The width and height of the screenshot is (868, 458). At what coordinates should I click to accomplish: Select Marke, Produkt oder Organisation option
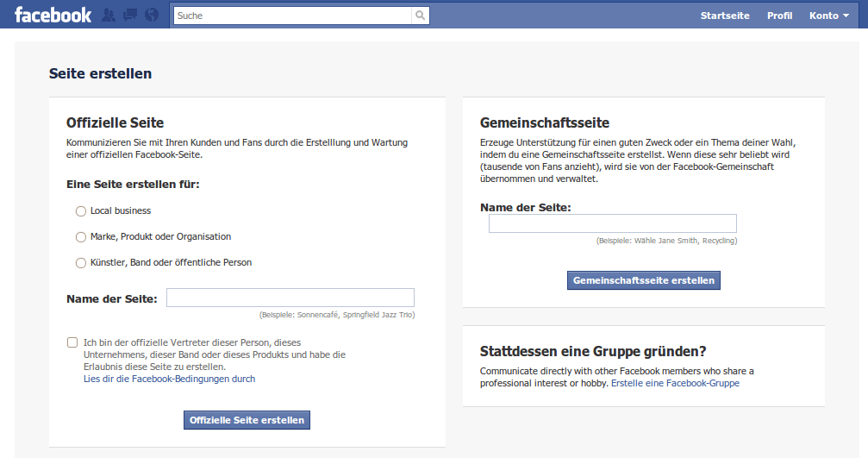[81, 237]
